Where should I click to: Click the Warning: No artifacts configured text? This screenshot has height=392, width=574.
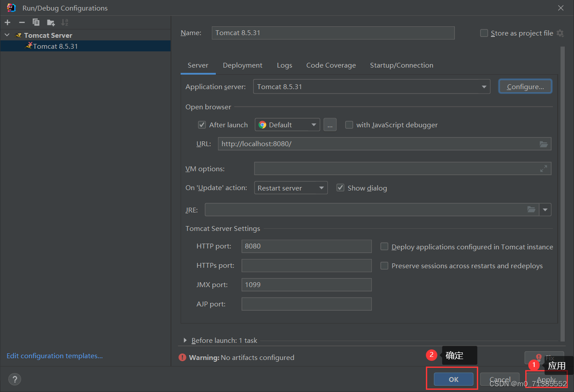click(242, 358)
